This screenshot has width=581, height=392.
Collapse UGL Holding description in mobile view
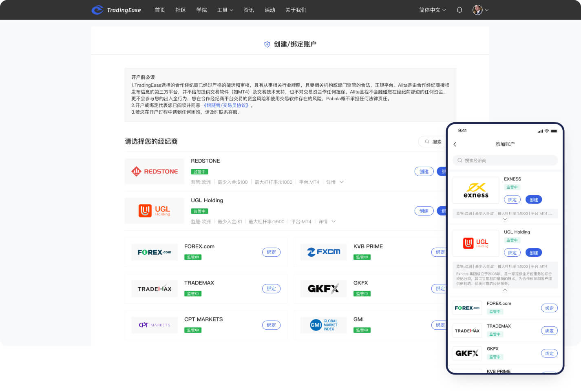(505, 290)
